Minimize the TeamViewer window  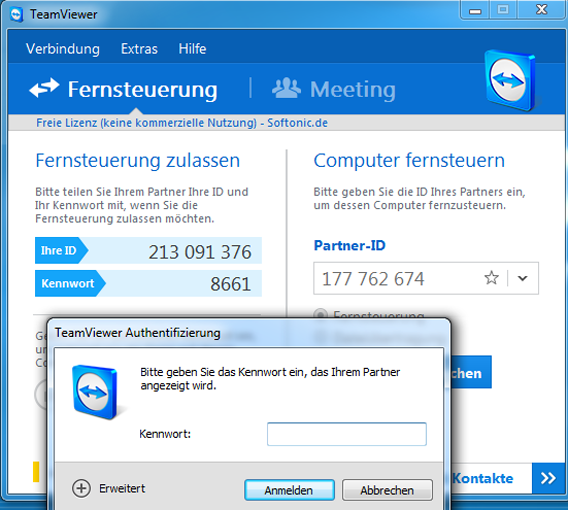[x=475, y=11]
